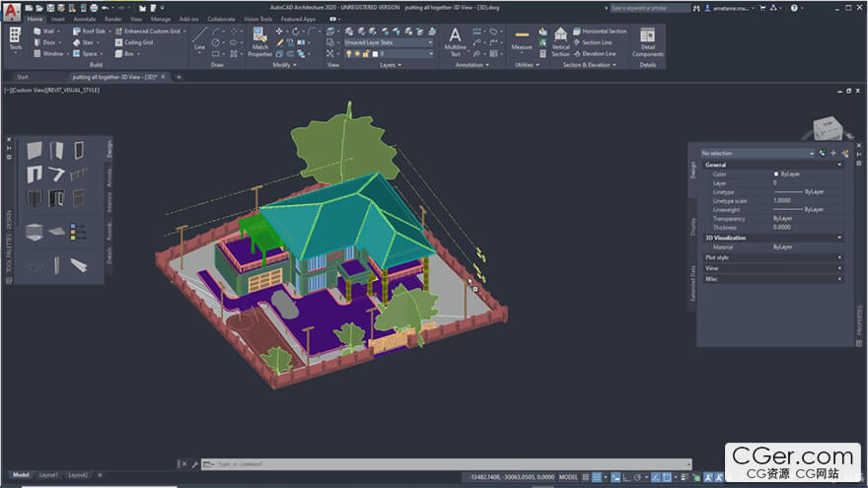This screenshot has width=868, height=488.
Task: Switch to the Annotate ribbon tab
Action: tap(85, 19)
